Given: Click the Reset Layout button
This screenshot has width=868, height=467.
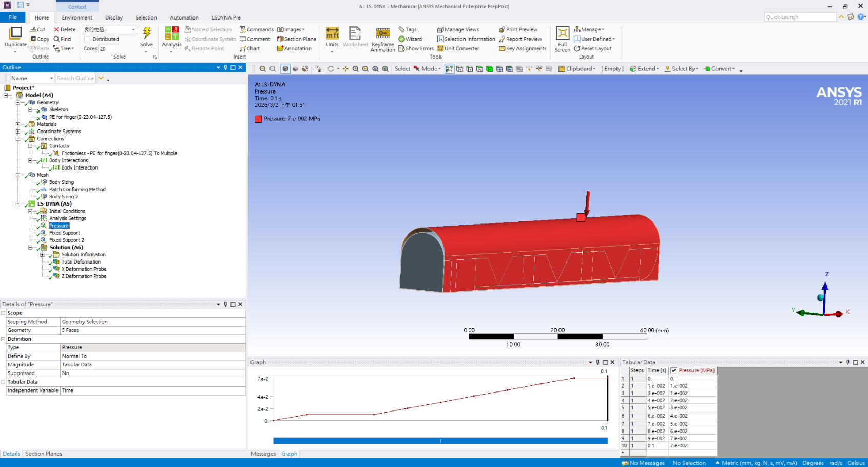Looking at the screenshot, I should (593, 49).
